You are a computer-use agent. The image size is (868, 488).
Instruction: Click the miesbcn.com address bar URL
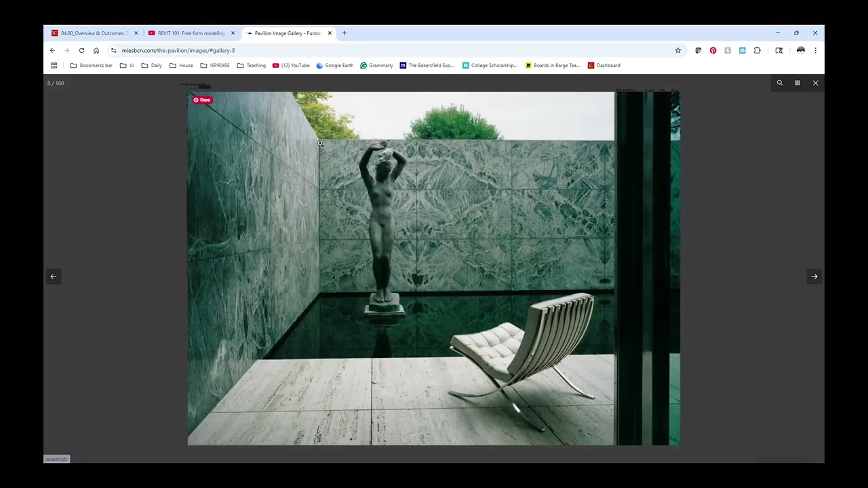click(x=178, y=50)
